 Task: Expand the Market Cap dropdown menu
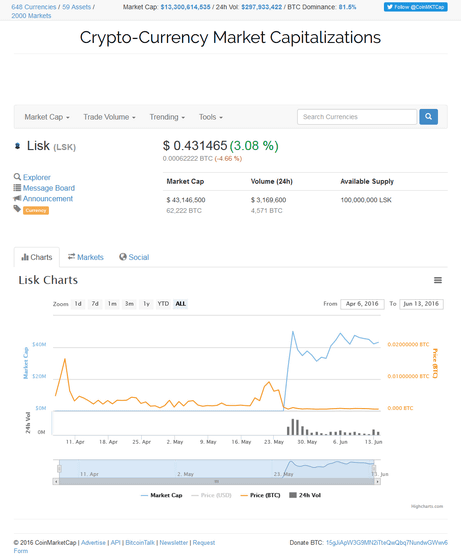tap(47, 117)
